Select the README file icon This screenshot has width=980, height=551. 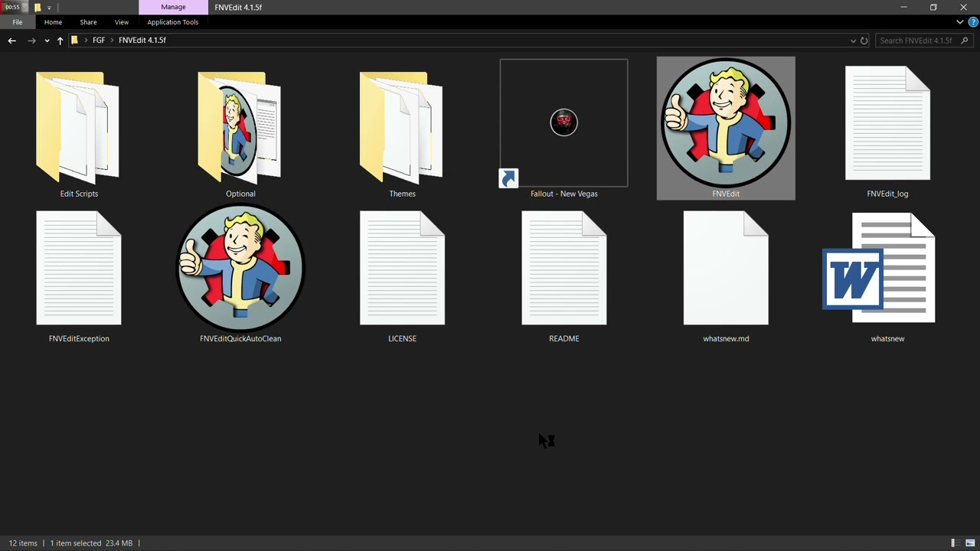pyautogui.click(x=564, y=268)
